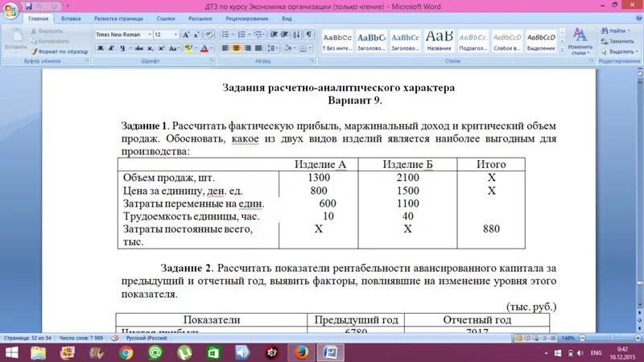Open the Paragraph dialog launcher (Абзац)
Image resolution: width=644 pixels, height=362 pixels.
point(312,61)
